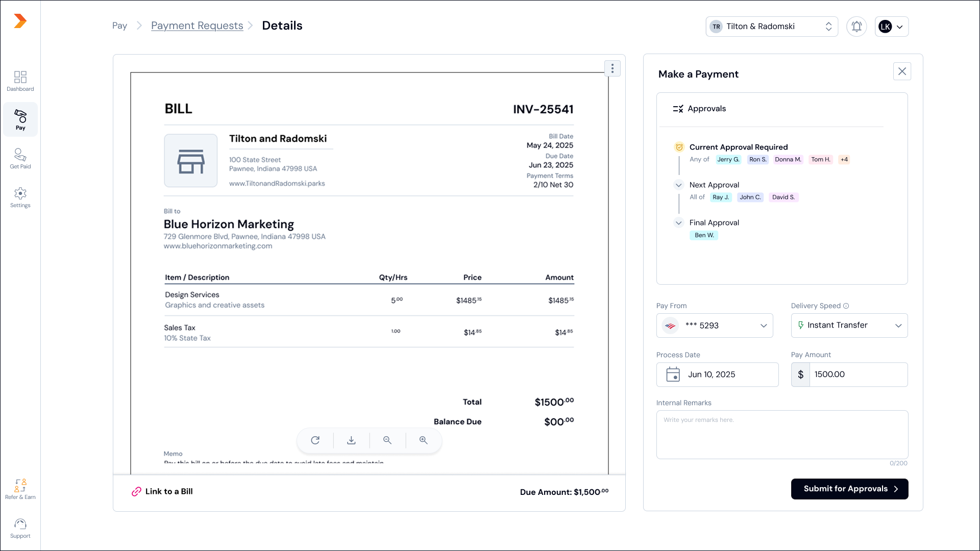Click Link to a Bill
The height and width of the screenshot is (551, 980).
point(162,491)
